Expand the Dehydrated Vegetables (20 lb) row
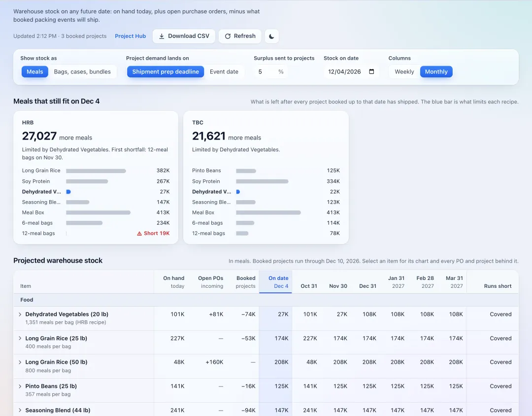 [x=20, y=314]
